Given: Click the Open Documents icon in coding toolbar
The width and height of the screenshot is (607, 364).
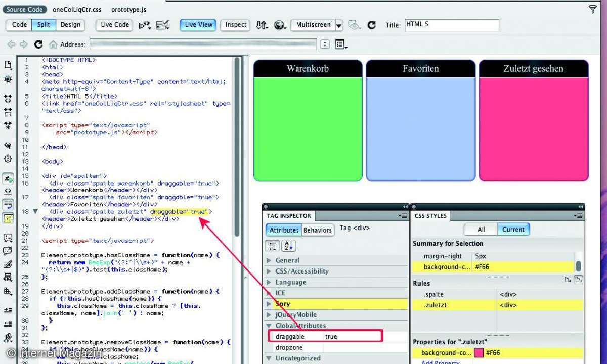Looking at the screenshot, I should tap(8, 65).
